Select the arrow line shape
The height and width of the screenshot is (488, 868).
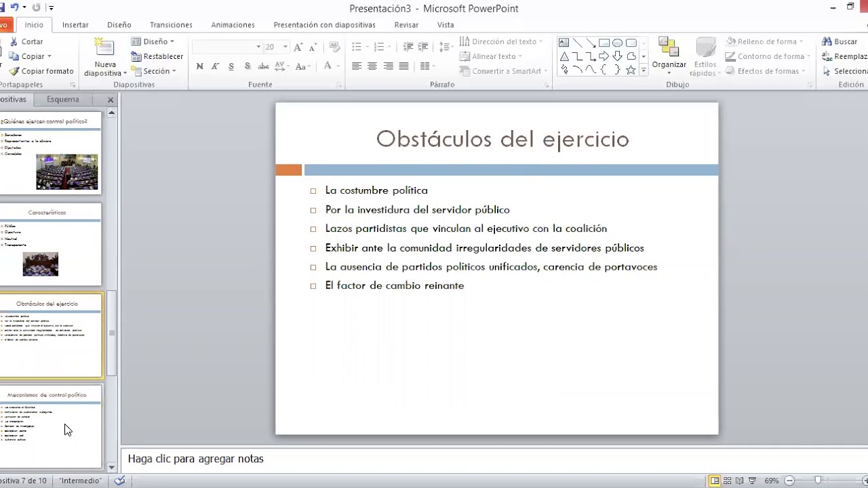[591, 43]
